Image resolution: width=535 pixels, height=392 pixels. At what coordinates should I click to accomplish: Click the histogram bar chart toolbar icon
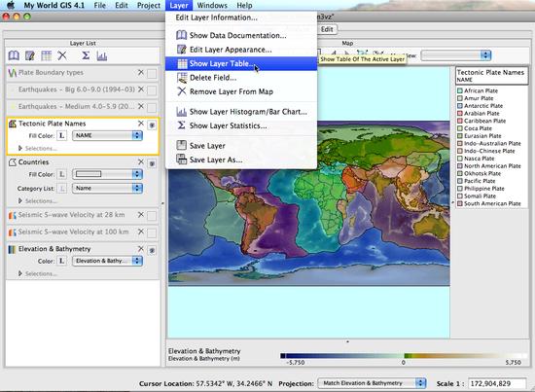click(102, 55)
